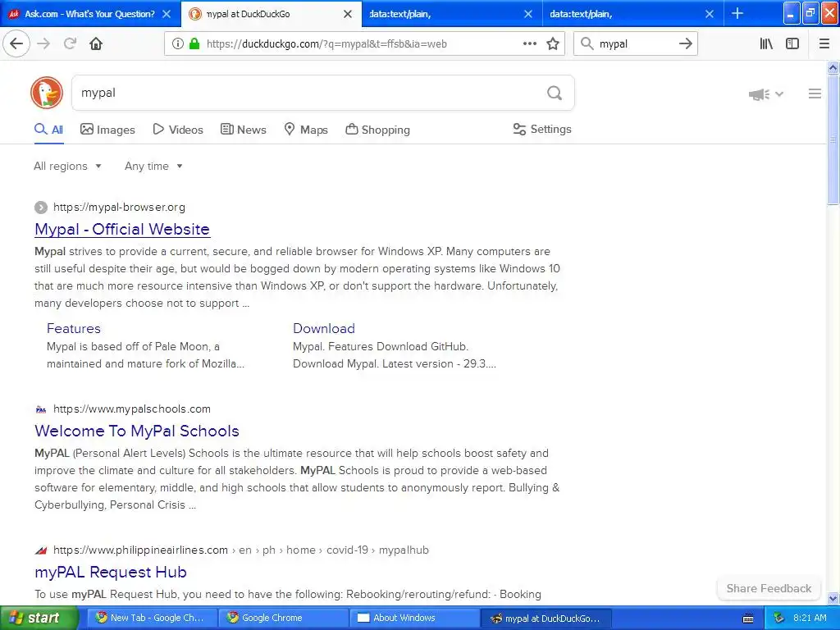Open the Library bookshelf icon

click(766, 44)
